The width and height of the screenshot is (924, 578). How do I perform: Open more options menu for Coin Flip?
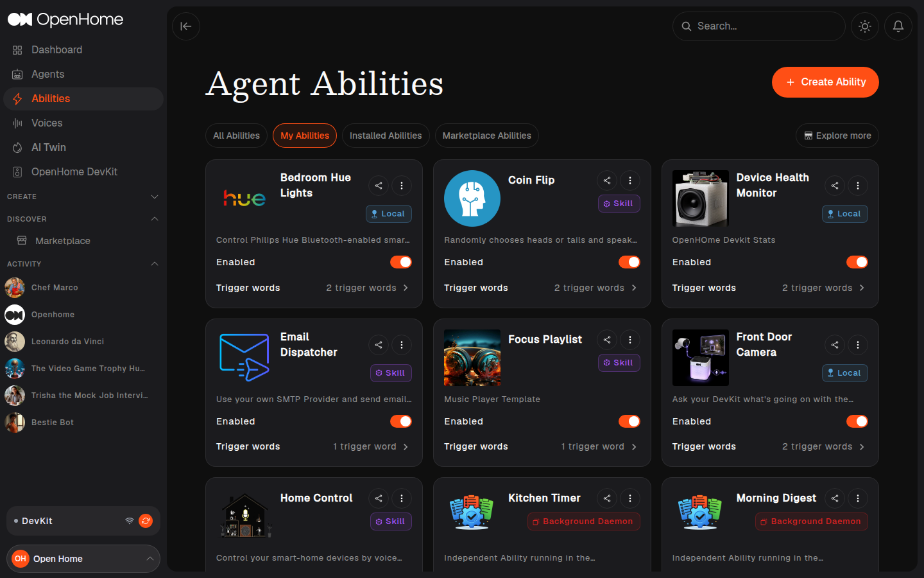(630, 180)
